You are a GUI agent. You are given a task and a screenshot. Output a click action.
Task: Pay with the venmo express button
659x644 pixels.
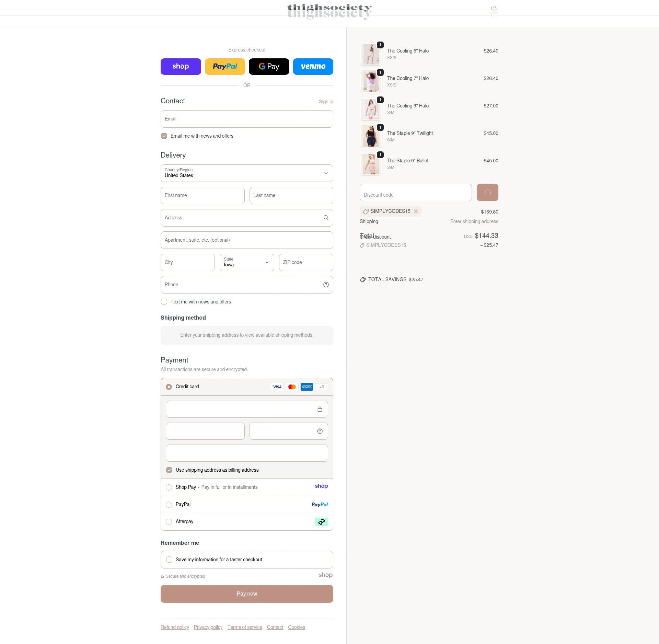313,67
